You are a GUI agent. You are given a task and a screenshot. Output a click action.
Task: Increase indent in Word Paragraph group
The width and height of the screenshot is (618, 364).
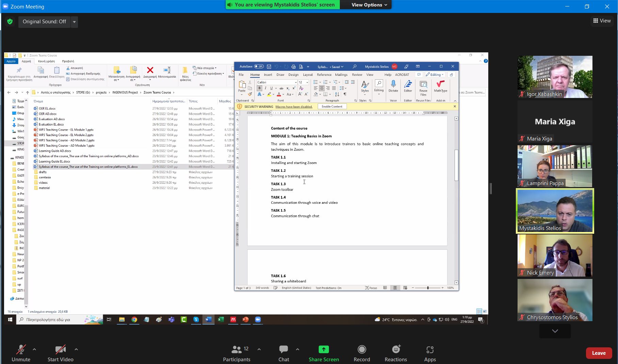[x=353, y=82]
